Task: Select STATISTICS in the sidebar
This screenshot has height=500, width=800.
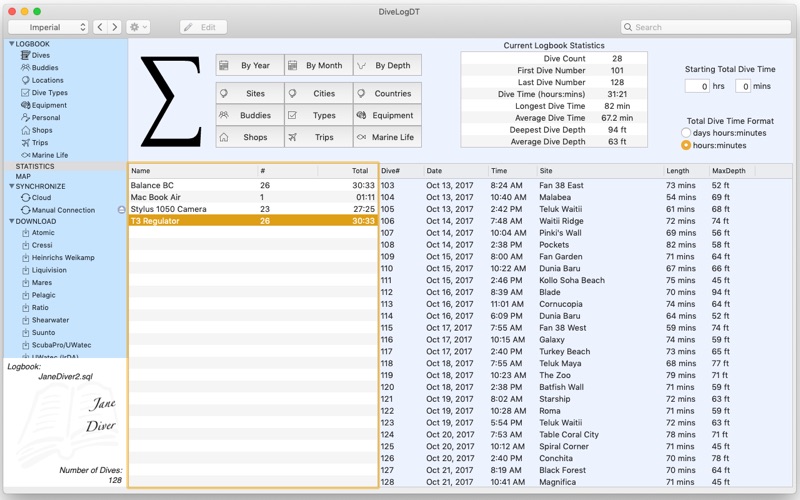Action: [35, 166]
